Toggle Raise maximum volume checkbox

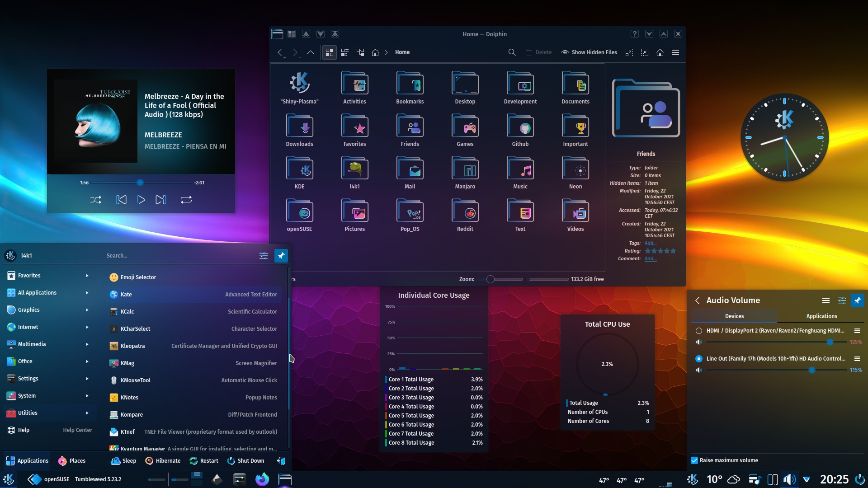coord(694,460)
